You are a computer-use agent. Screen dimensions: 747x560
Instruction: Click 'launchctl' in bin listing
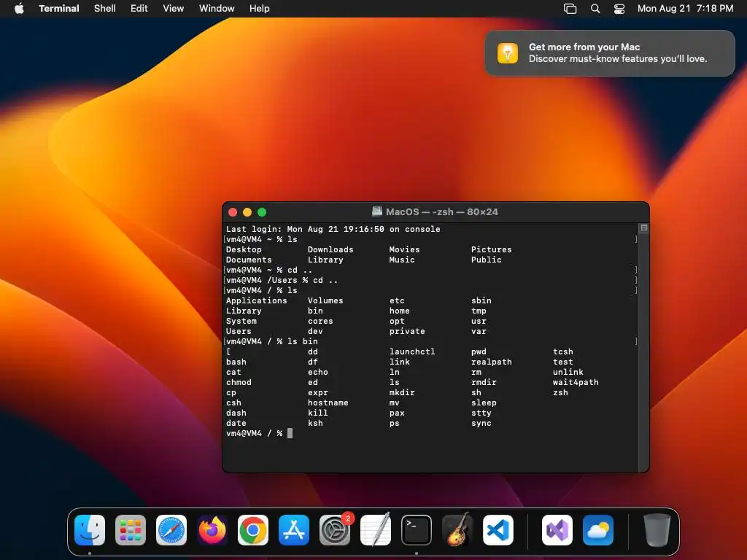pyautogui.click(x=412, y=351)
